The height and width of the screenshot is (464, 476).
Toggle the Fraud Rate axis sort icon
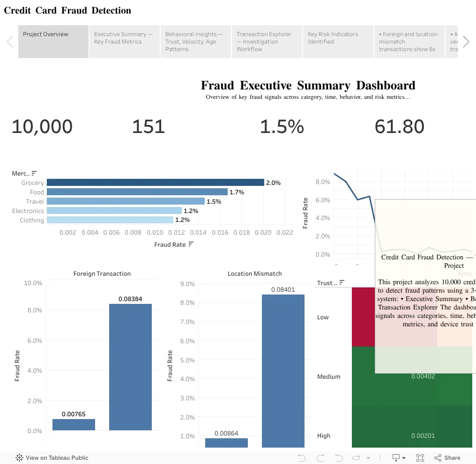click(191, 244)
